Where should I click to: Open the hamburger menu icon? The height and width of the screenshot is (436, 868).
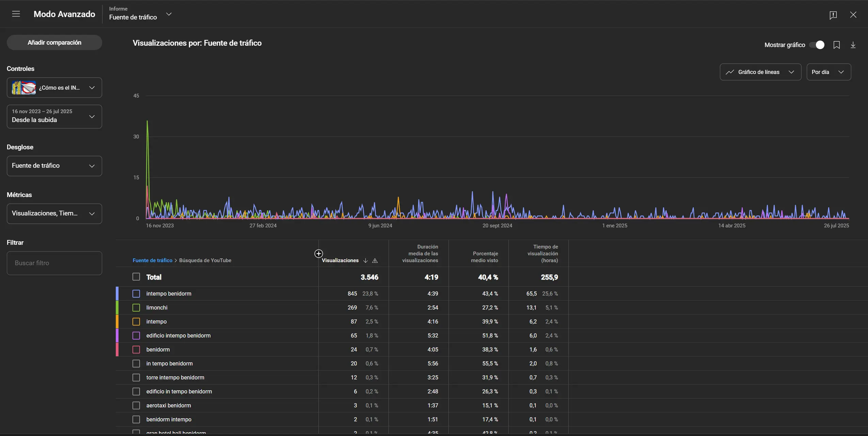(16, 14)
